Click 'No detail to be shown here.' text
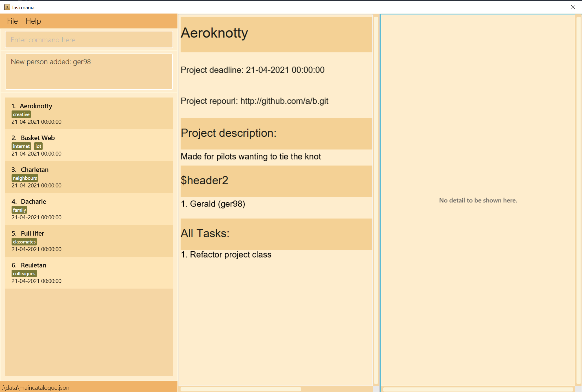Screen dimensions: 582x392 pyautogui.click(x=478, y=200)
